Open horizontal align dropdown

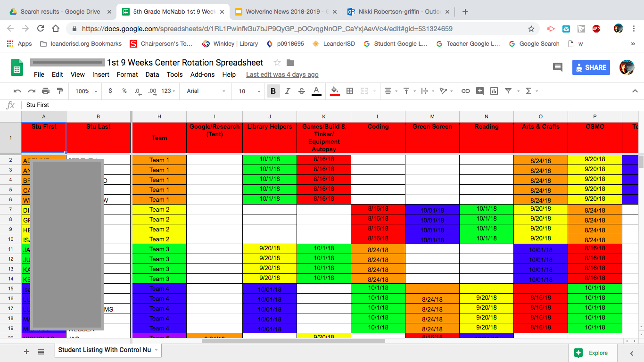coord(390,91)
